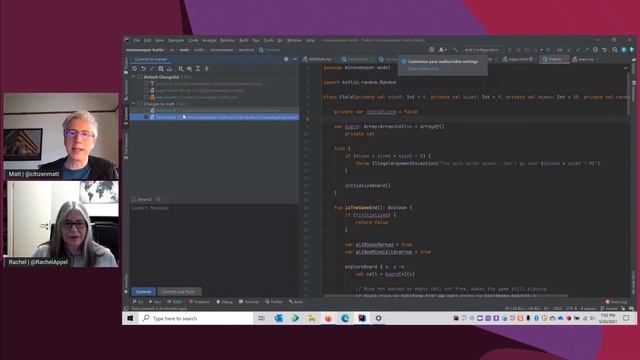Toggle the selected Terminal.kt file checkbox
Image resolution: width=640 pixels, height=360 pixels.
point(146,117)
